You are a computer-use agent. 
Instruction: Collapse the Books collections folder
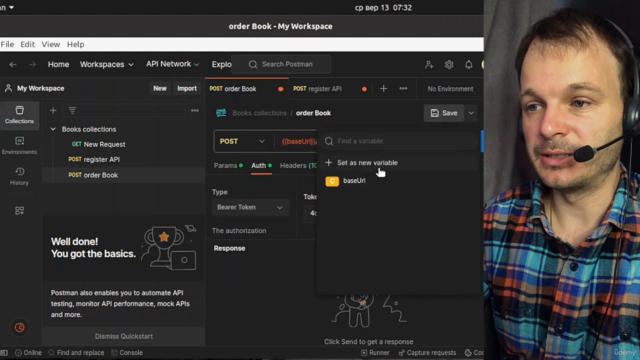pyautogui.click(x=53, y=129)
